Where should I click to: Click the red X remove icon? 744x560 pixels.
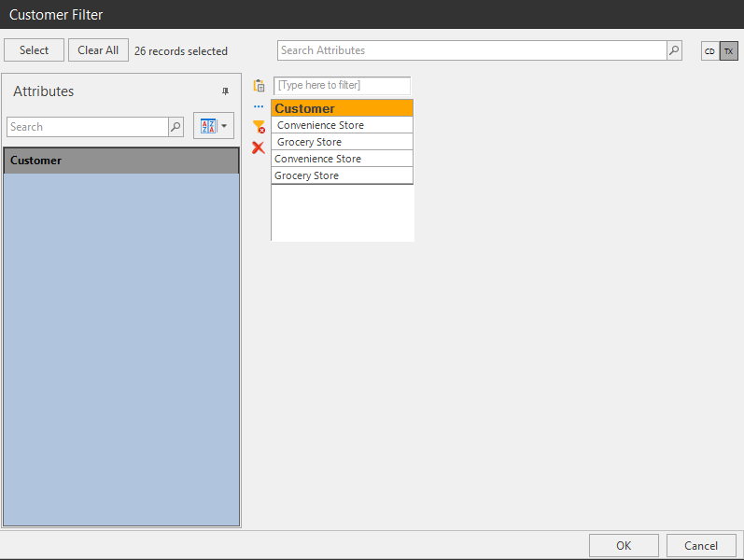pyautogui.click(x=259, y=147)
